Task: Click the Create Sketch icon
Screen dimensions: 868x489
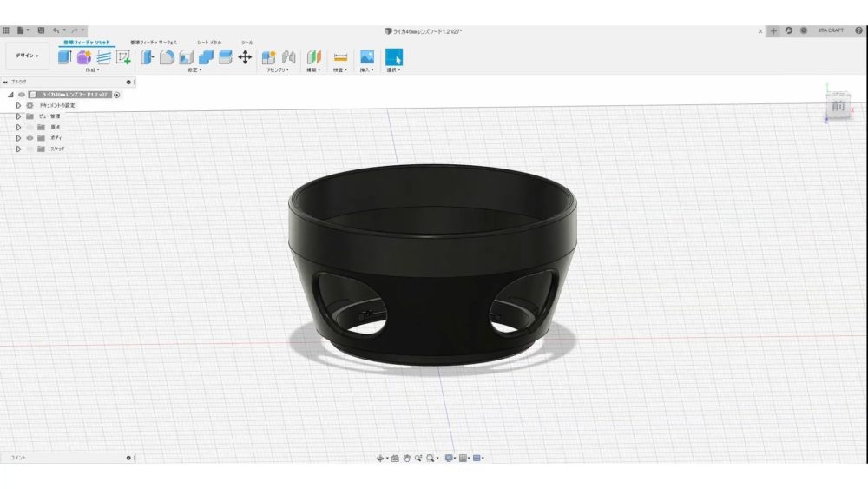Action: [x=124, y=57]
